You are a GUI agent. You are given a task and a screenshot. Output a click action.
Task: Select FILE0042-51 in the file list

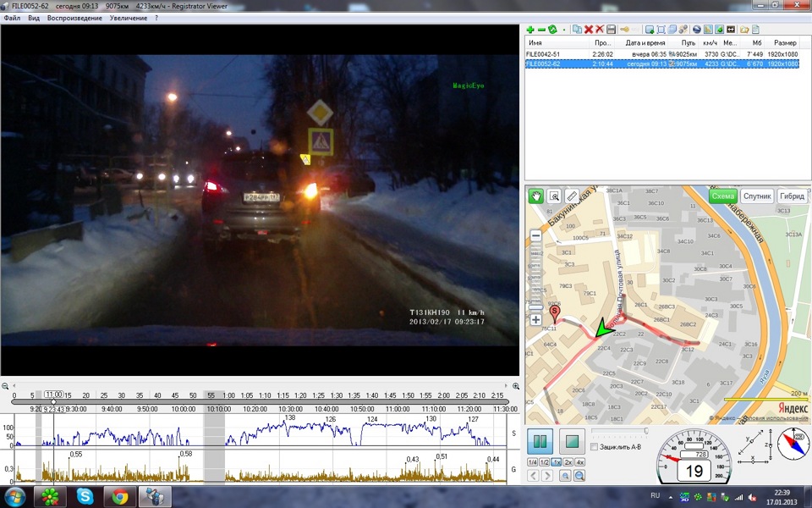click(x=661, y=54)
